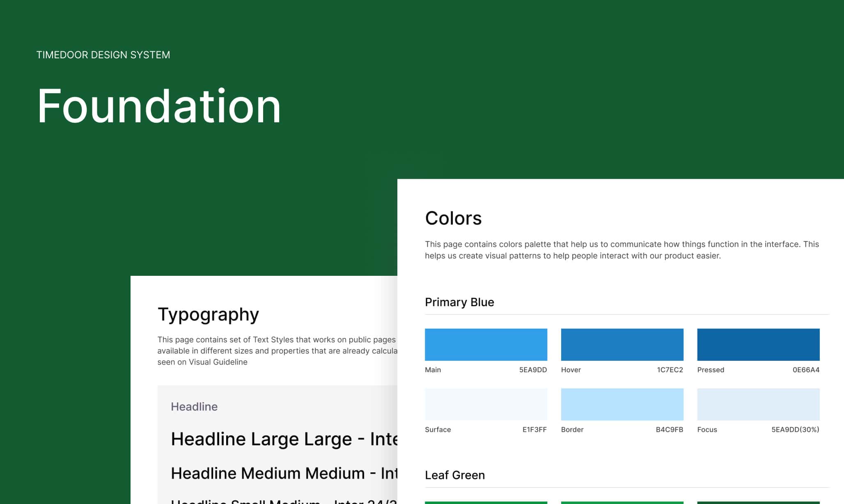Viewport: 844px width, 504px height.
Task: Click the Border light blue swatch
Action: point(622,404)
